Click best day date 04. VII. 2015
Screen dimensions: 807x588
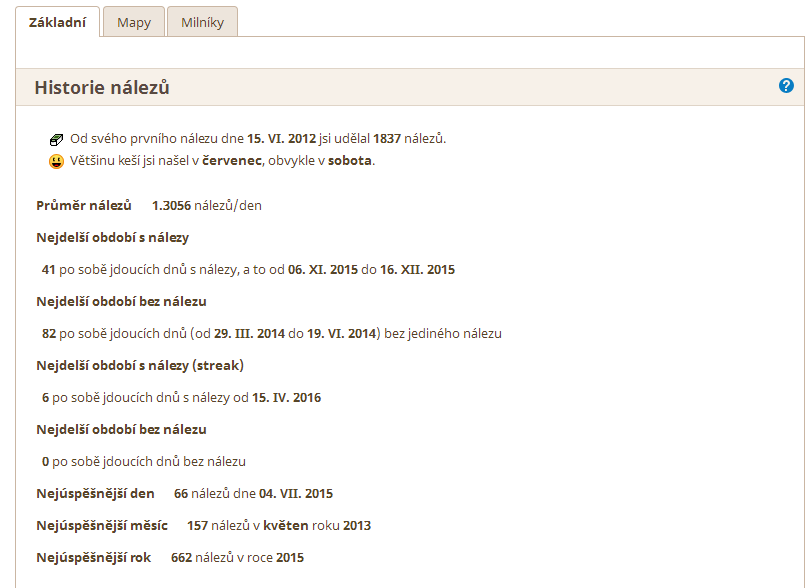click(296, 493)
